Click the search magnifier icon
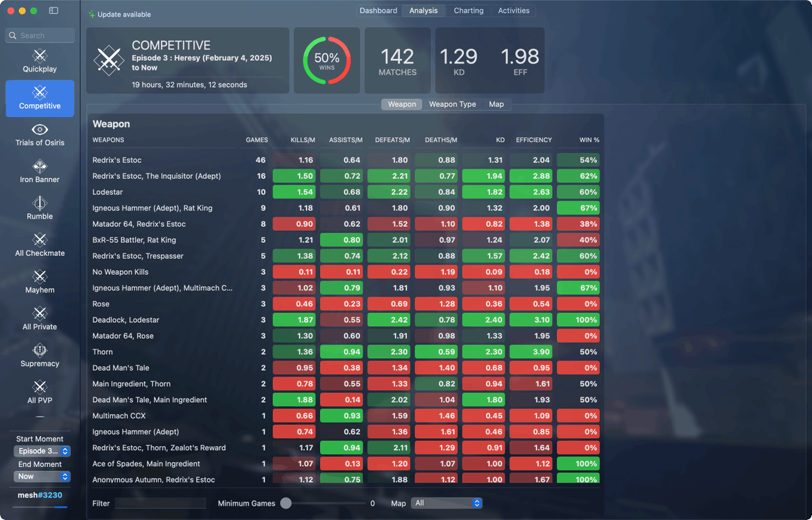 coord(14,35)
